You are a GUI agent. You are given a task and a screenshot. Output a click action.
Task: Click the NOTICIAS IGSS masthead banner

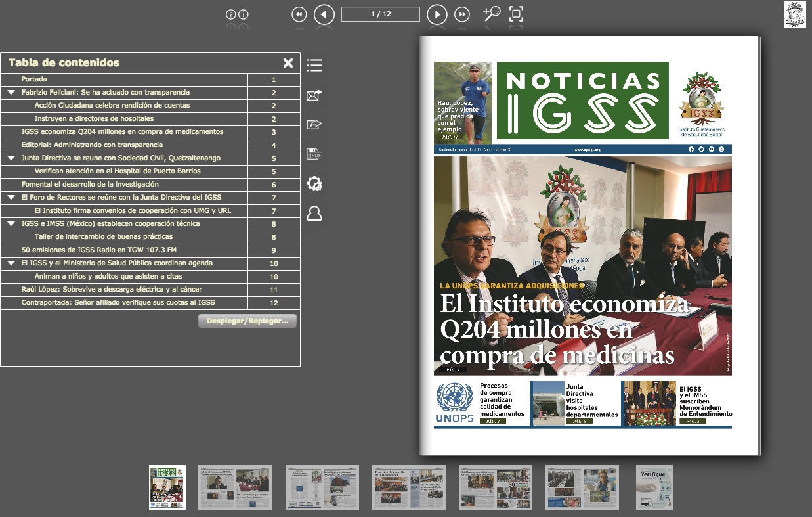pos(583,101)
